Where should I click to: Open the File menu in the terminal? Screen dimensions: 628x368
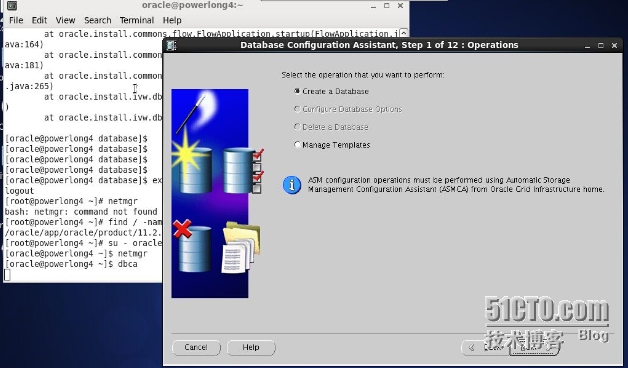point(16,20)
